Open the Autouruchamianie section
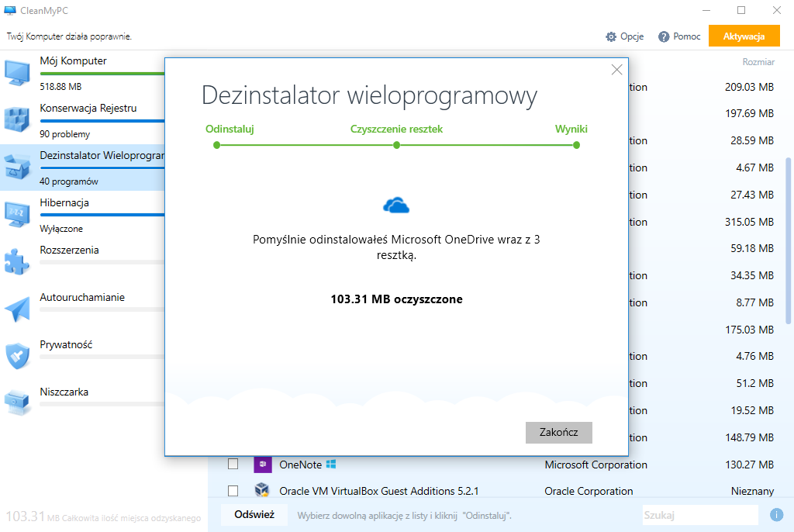The image size is (794, 532). click(x=82, y=309)
